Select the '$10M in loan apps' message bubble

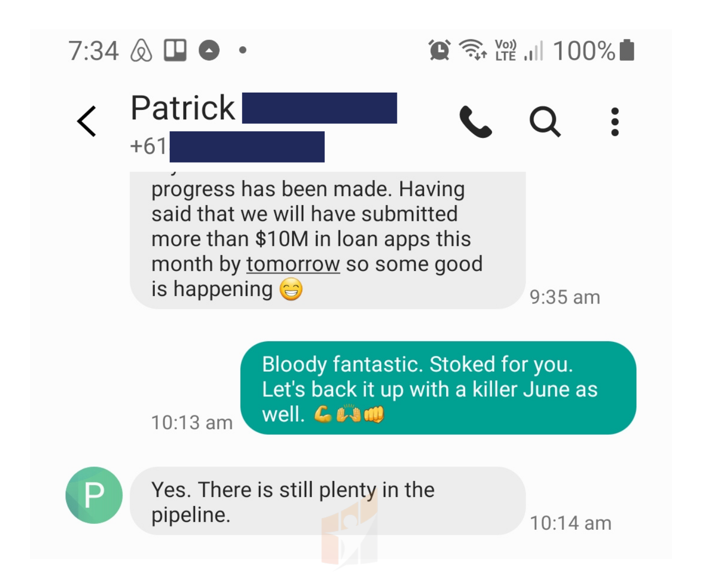pyautogui.click(x=328, y=240)
